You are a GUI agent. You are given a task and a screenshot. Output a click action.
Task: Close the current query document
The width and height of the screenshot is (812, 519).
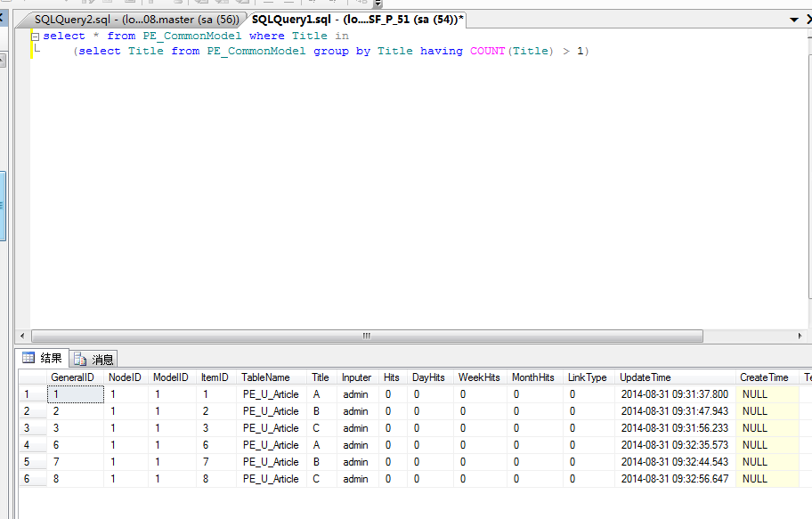tap(808, 20)
